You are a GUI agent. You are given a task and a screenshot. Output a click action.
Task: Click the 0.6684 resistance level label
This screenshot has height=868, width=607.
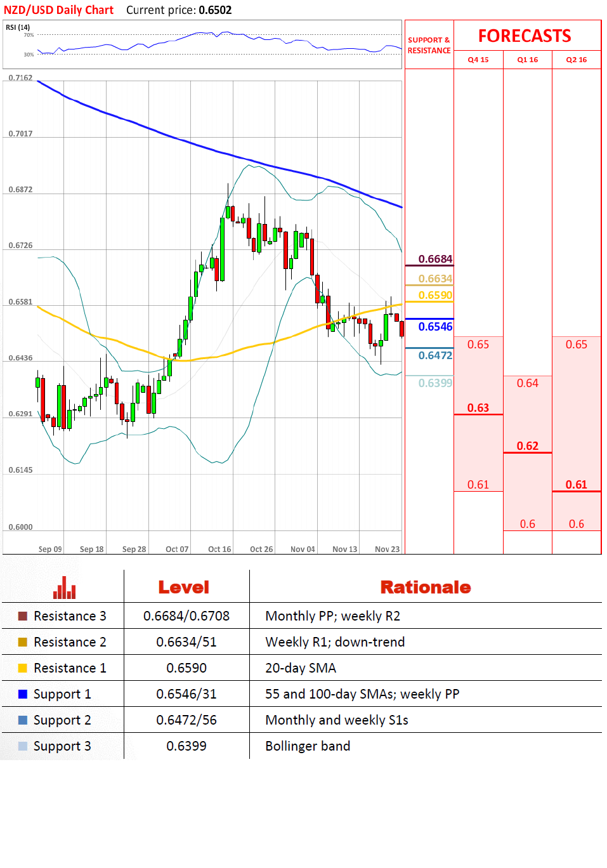[435, 259]
